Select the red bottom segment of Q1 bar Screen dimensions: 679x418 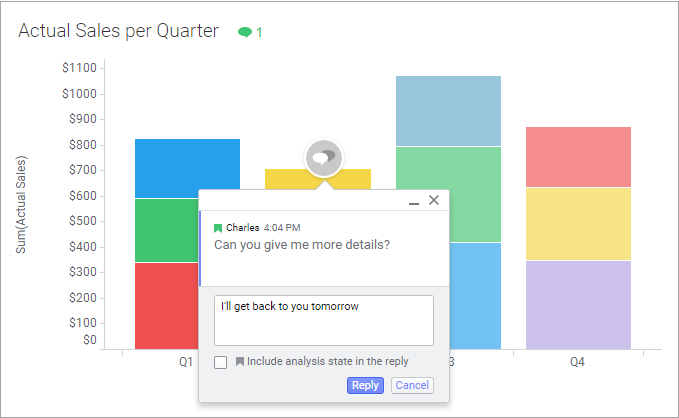tap(166, 305)
